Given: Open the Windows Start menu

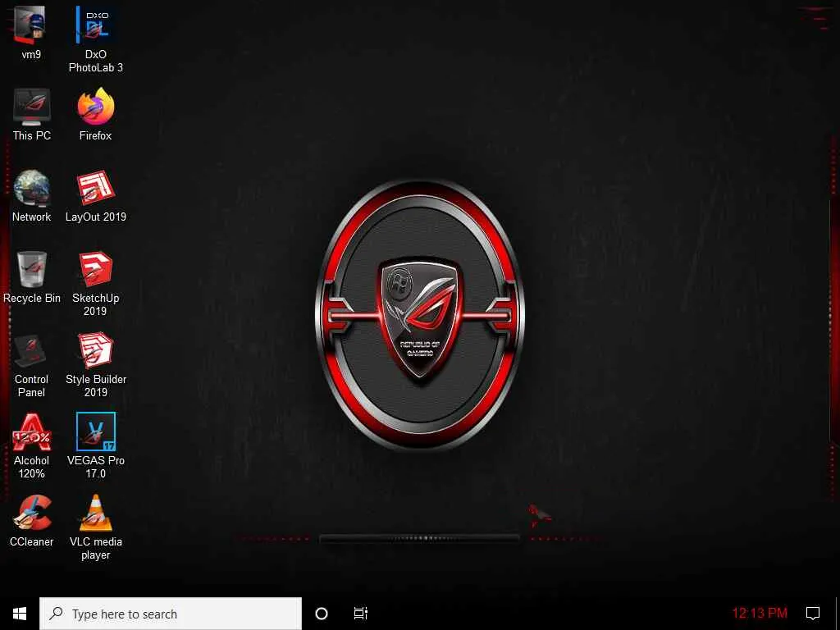Looking at the screenshot, I should pos(20,614).
